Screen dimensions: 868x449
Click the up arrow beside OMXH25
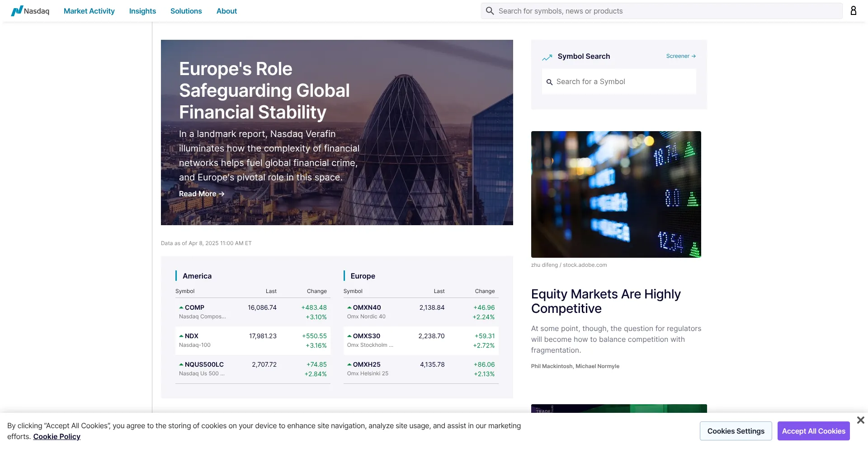pos(349,364)
